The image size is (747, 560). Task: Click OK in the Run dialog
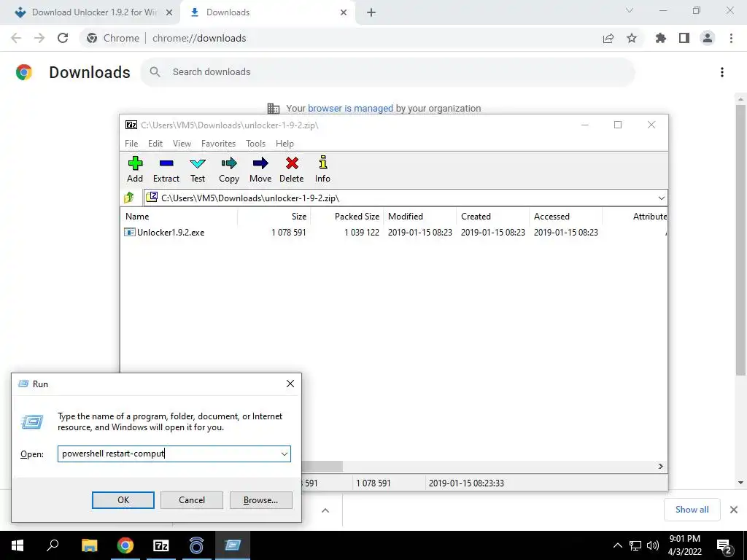pos(123,500)
